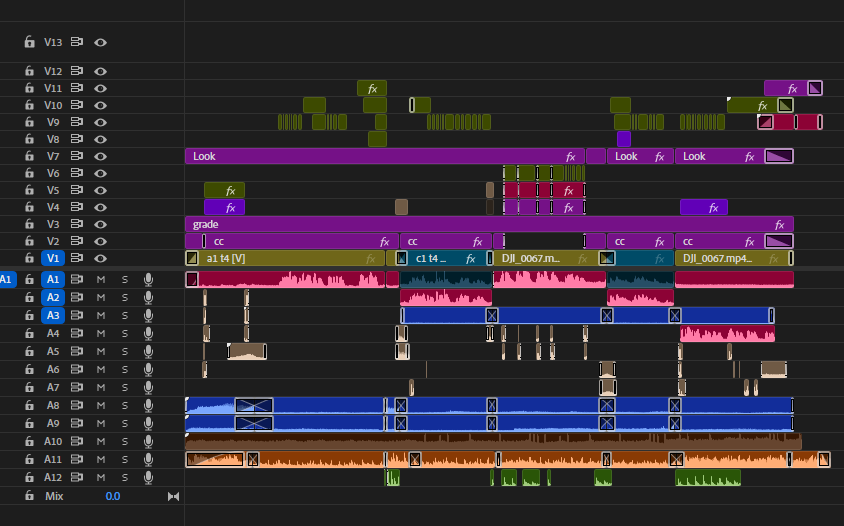Hide track V13 output

coord(100,42)
